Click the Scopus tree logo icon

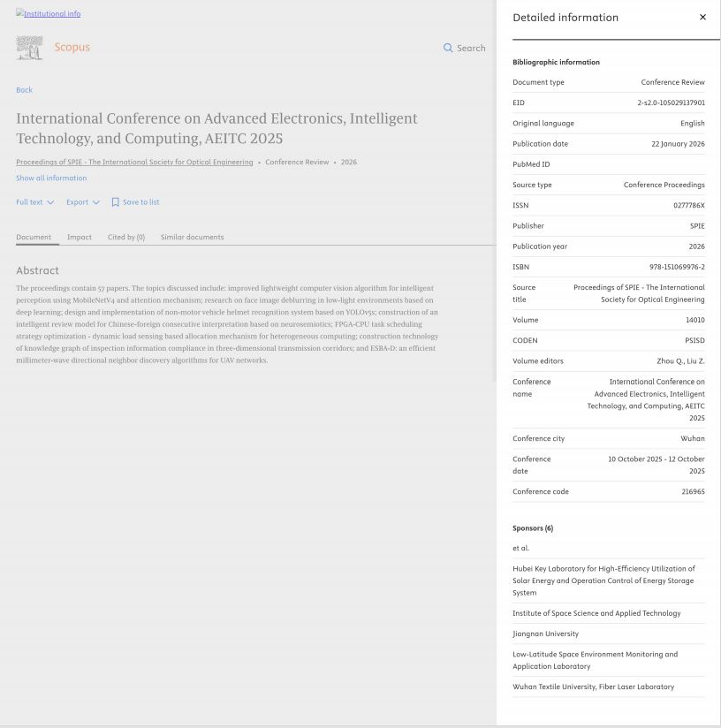(x=29, y=48)
